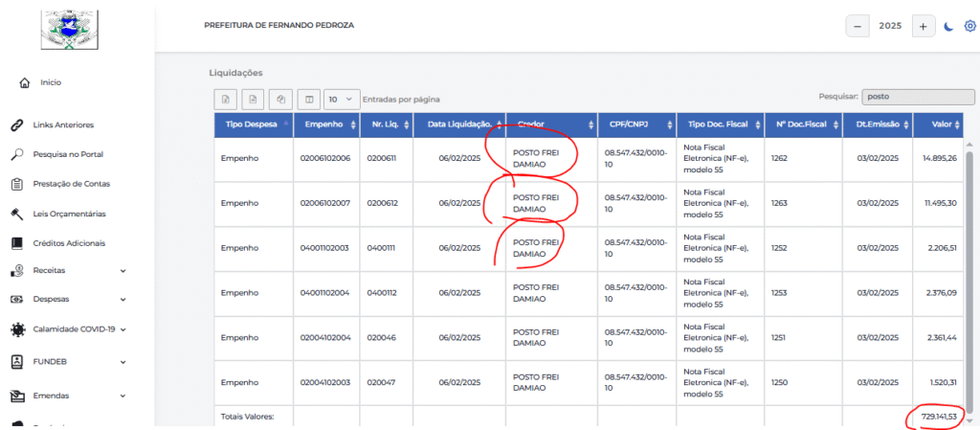Copy table data with the copy icon
This screenshot has width=980, height=430.
[281, 99]
